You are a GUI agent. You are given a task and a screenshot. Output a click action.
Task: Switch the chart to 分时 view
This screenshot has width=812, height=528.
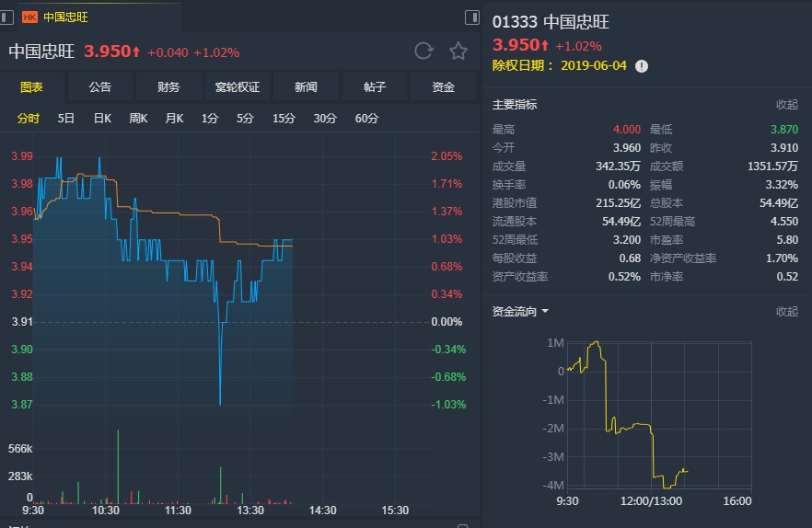click(x=29, y=118)
